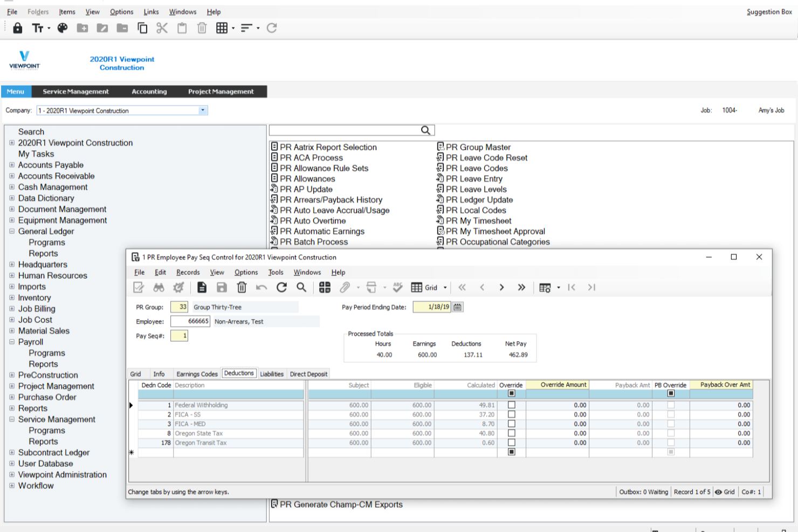Viewport: 798px width, 532px height.
Task: Go to the next record arrow
Action: point(501,287)
